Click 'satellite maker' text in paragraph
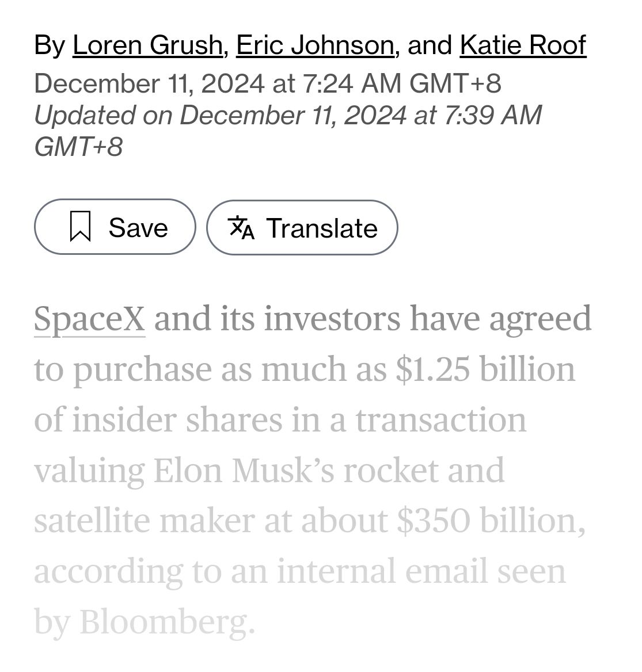Image resolution: width=642 pixels, height=672 pixels. (x=145, y=521)
